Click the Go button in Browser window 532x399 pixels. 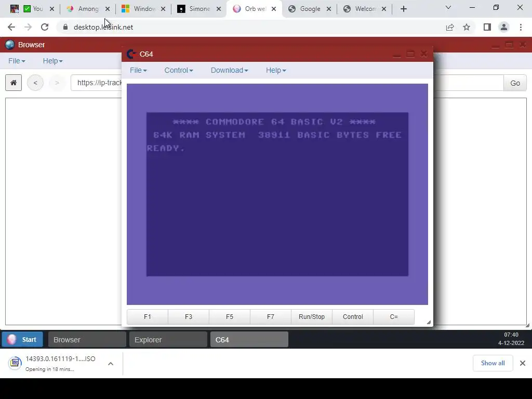[x=515, y=83]
